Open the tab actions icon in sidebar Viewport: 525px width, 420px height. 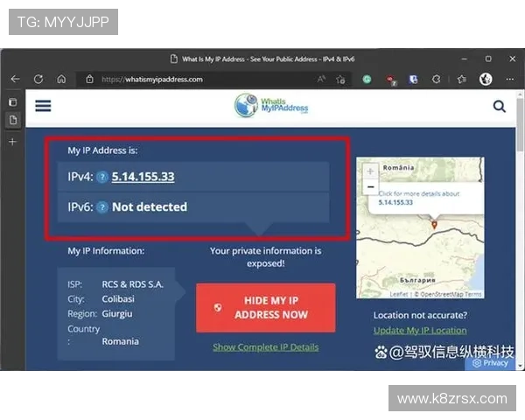[13, 101]
